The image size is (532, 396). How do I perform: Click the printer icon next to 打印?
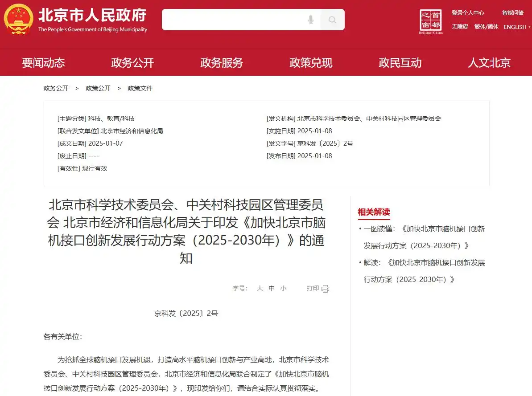click(x=325, y=289)
